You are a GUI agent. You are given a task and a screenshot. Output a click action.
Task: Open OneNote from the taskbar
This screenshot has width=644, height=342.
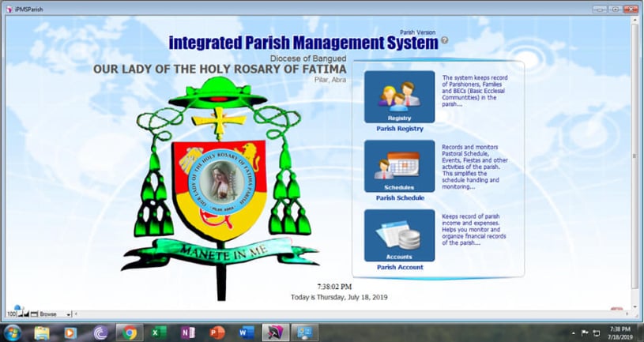click(188, 333)
